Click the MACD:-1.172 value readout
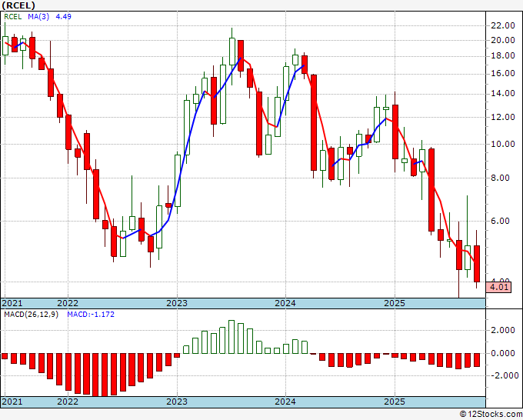This screenshot has width=523, height=420. (91, 315)
